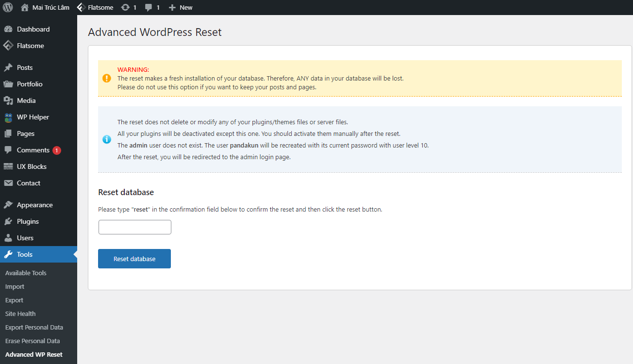This screenshot has height=364, width=633.
Task: Click the updates count number 1
Action: [134, 7]
